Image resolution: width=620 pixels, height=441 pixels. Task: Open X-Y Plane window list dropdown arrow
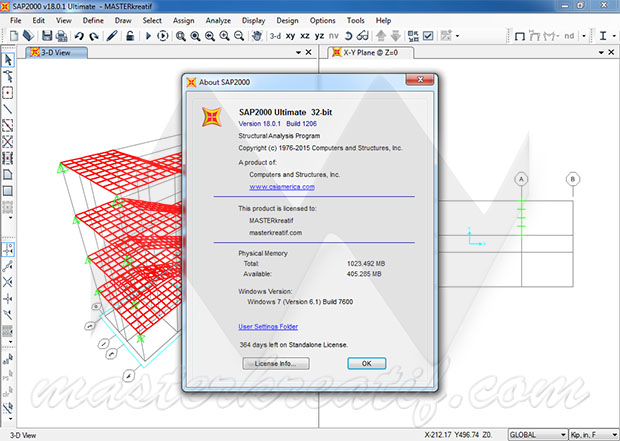[x=601, y=52]
